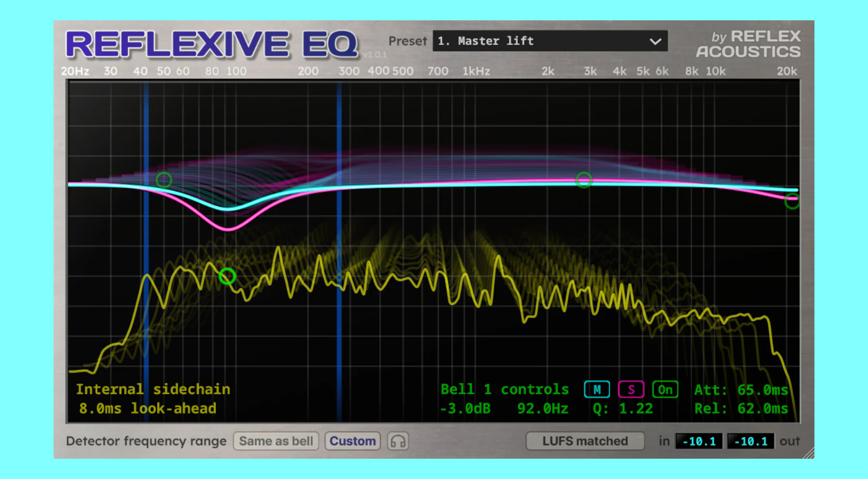Select the green EQ node near 50 Hz
The width and height of the screenshot is (868, 479).
click(164, 180)
